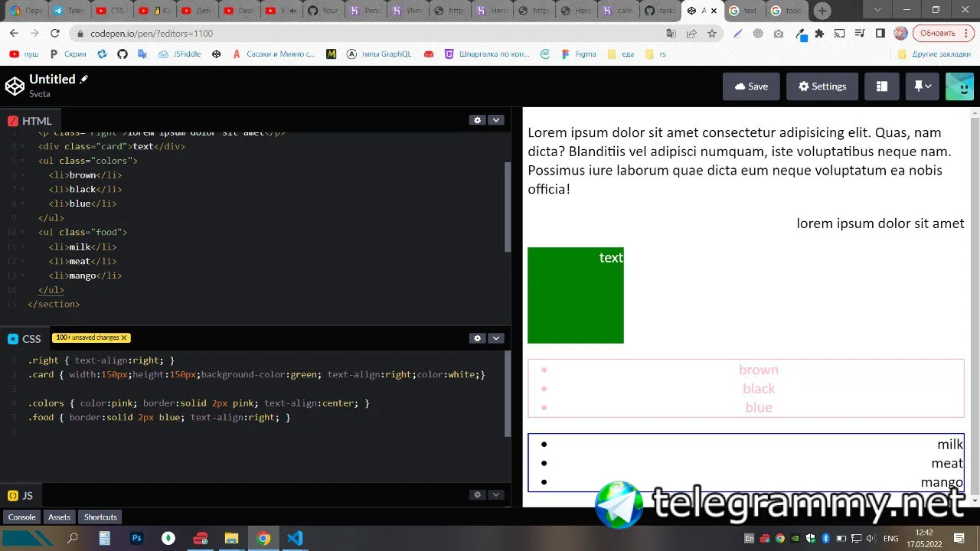Screen dimensions: 980x551
Task: Switch to the 'food' Google tab
Action: (787, 11)
